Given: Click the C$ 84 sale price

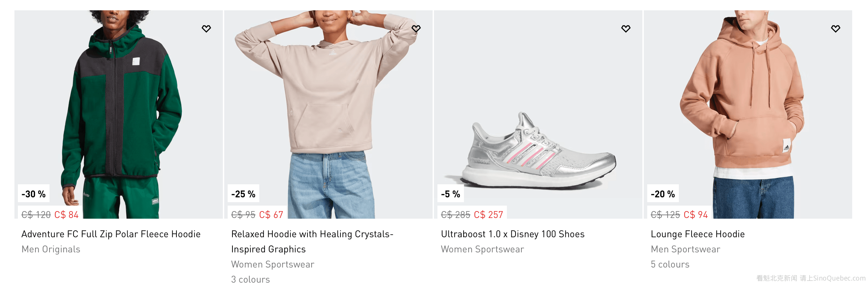Looking at the screenshot, I should 66,215.
